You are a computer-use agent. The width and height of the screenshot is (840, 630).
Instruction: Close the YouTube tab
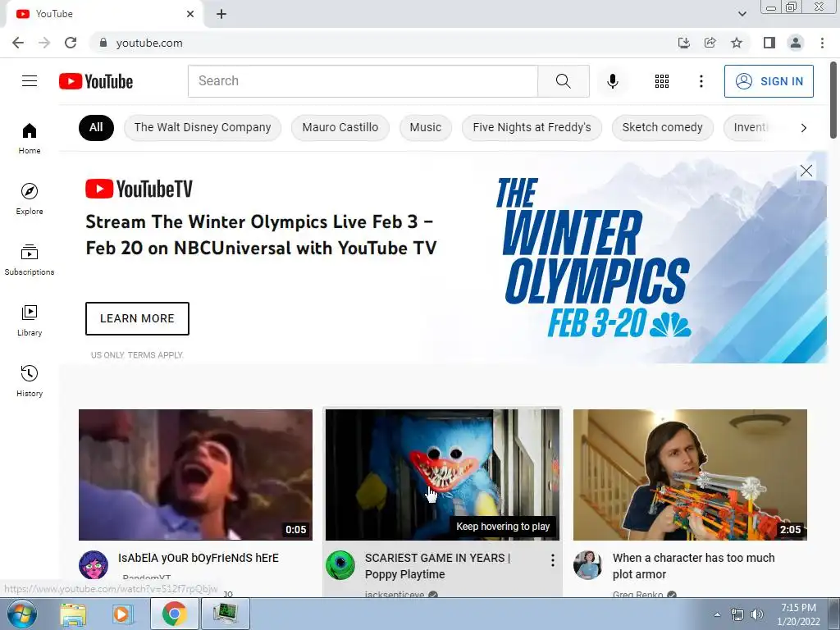[x=190, y=14]
